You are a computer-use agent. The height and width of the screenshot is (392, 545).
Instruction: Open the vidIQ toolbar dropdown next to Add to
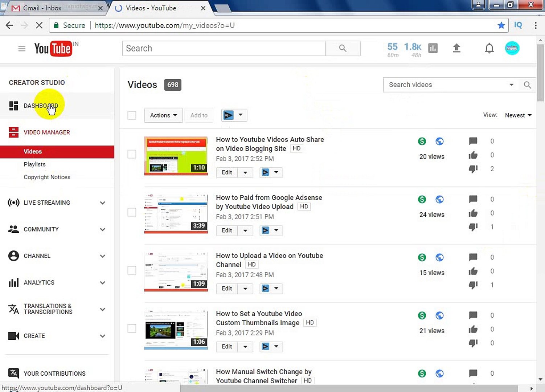click(234, 115)
